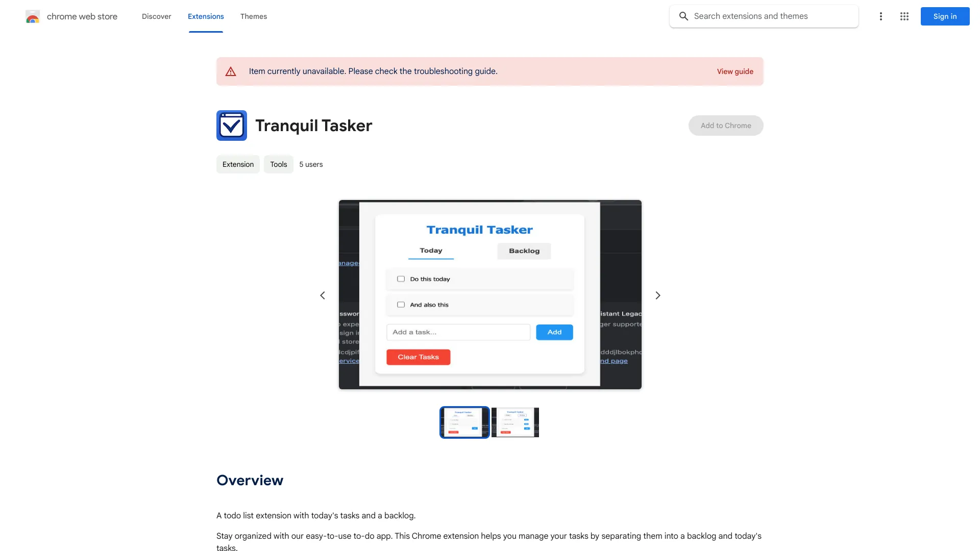
Task: Click the search magnifier icon
Action: click(684, 16)
